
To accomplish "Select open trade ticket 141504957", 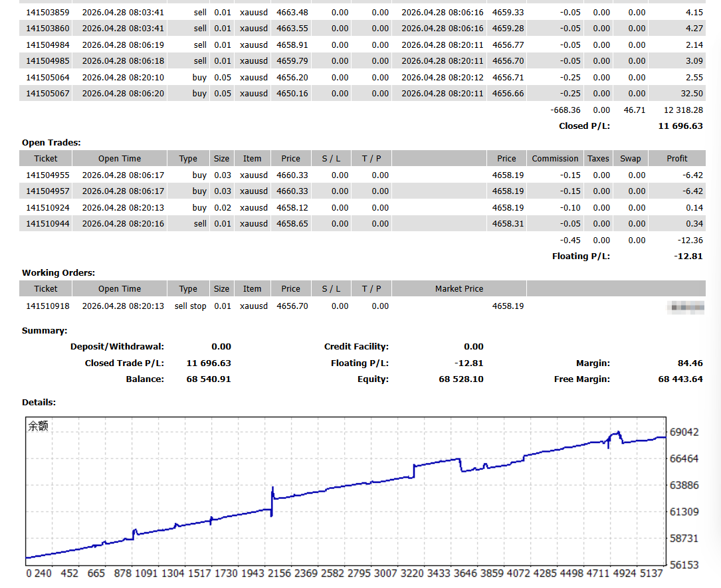I will (x=47, y=191).
